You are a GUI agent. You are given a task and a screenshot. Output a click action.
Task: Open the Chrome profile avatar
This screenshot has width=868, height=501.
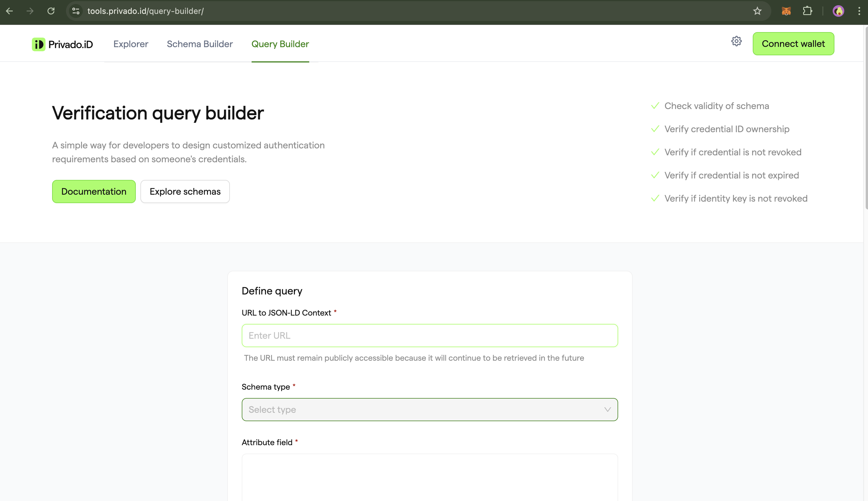tap(838, 11)
